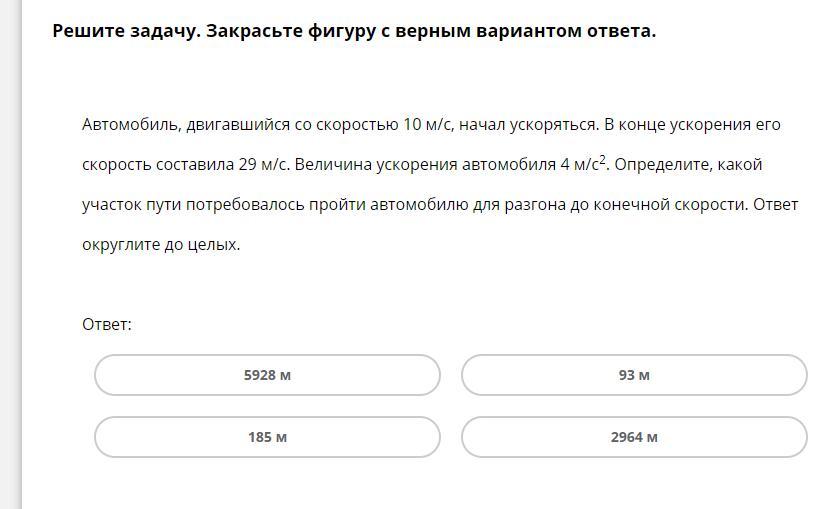This screenshot has height=509, width=834.
Task: Choose the "93 м" answer option
Action: click(634, 375)
